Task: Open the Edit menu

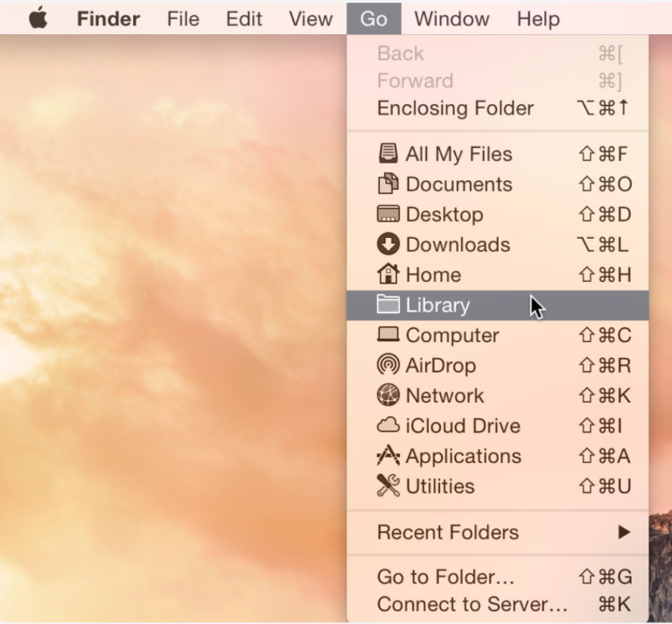Action: 244,19
